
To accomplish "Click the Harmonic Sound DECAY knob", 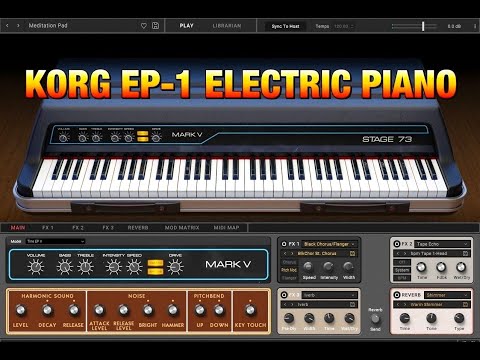I will (47, 310).
